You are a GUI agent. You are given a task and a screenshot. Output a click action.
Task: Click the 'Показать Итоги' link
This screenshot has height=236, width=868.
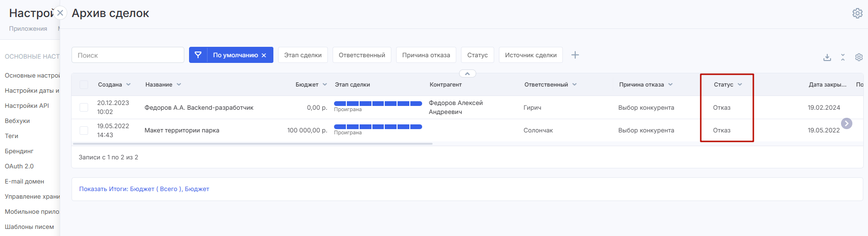pos(144,189)
